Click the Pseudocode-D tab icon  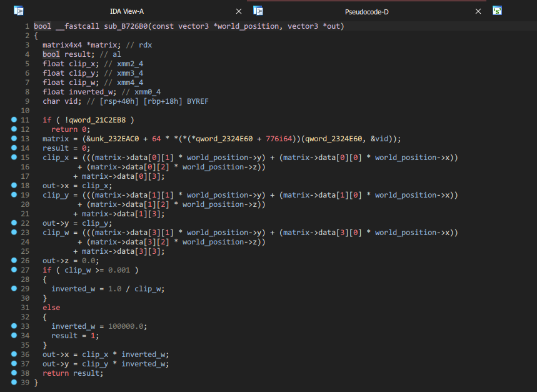pyautogui.click(x=258, y=11)
